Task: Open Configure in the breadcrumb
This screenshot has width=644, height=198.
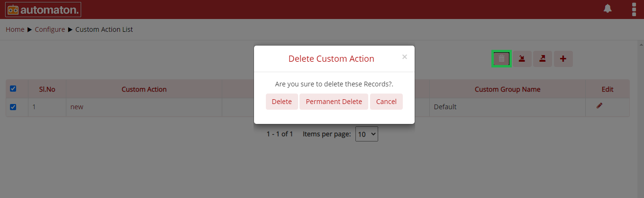Action: tap(50, 29)
